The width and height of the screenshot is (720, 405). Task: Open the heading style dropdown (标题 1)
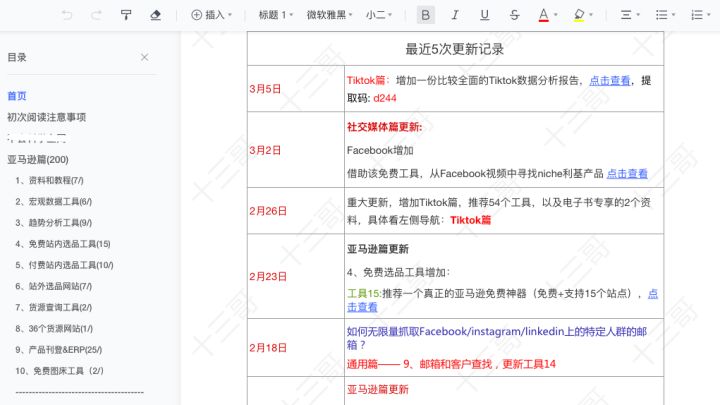(x=276, y=15)
